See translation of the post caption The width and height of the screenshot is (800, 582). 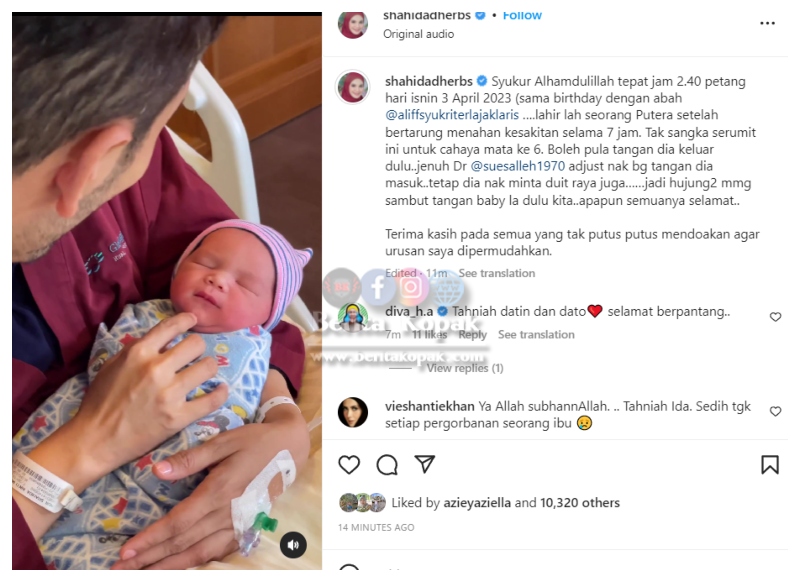click(x=496, y=273)
